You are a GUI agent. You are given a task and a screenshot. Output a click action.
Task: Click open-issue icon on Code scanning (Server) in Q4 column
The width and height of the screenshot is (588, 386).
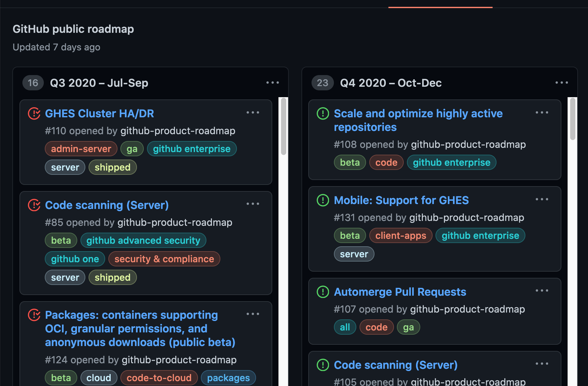pyautogui.click(x=323, y=365)
